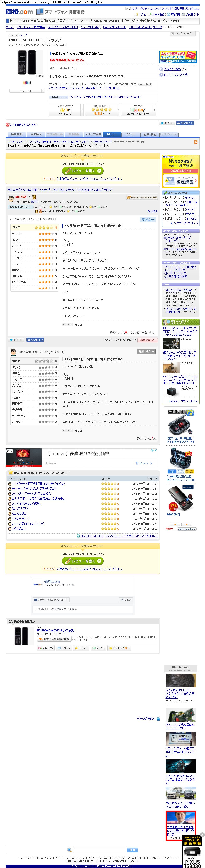The image size is (205, 868).
Task: Click the top green レビューを書く button
Action: (82, 171)
